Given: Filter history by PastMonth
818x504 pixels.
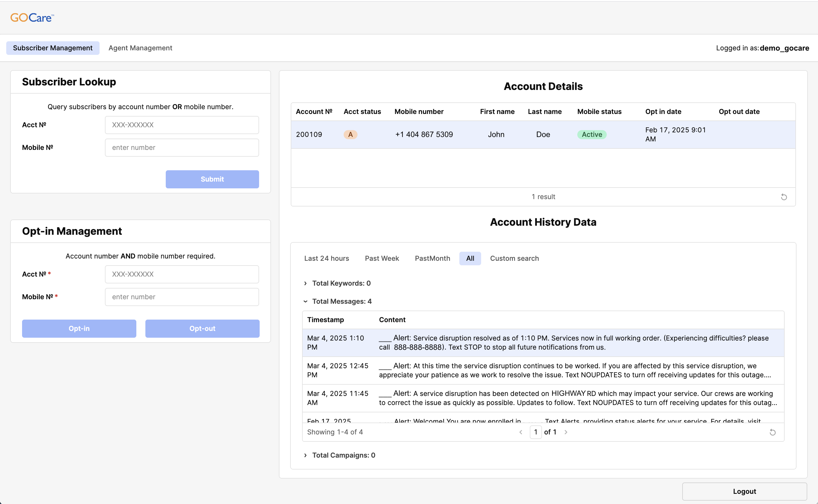Looking at the screenshot, I should 432,258.
